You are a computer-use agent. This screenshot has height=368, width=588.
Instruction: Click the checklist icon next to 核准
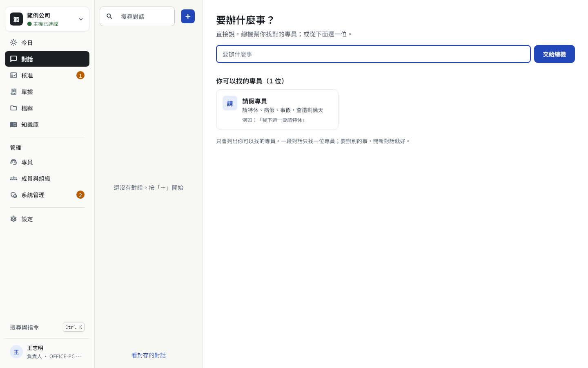13,75
